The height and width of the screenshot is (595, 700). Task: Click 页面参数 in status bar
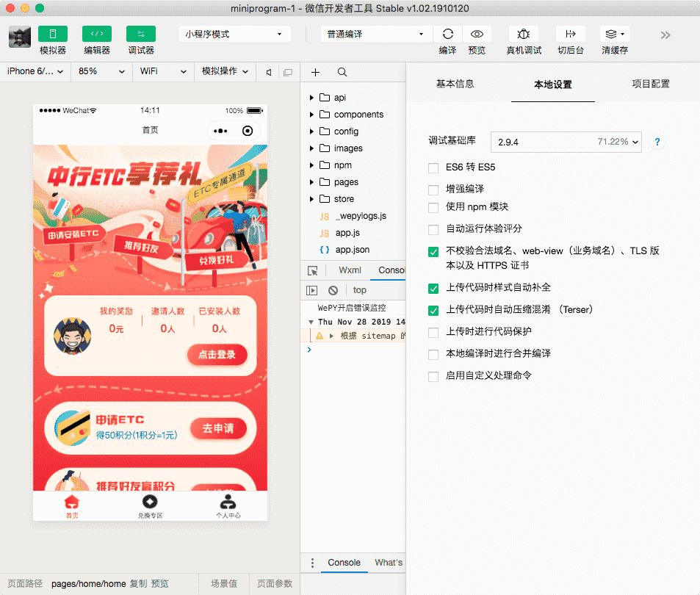point(275,584)
